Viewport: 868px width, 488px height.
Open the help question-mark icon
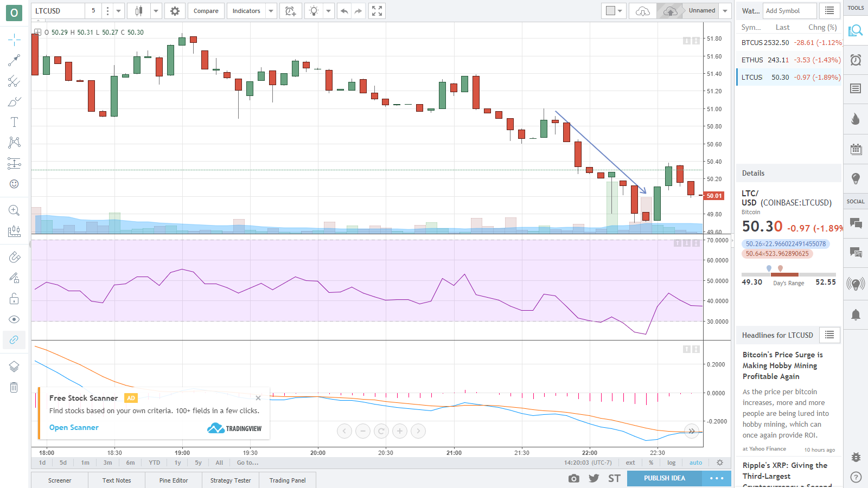tap(856, 477)
